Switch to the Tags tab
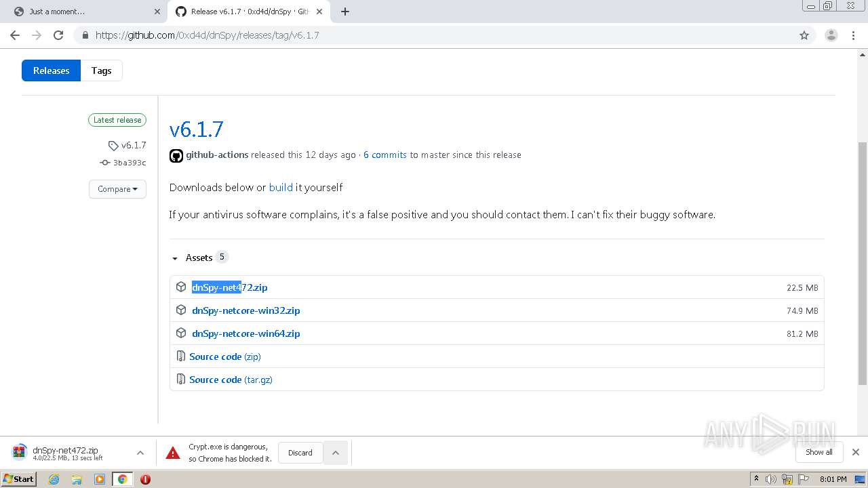This screenshot has width=868, height=488. click(102, 70)
